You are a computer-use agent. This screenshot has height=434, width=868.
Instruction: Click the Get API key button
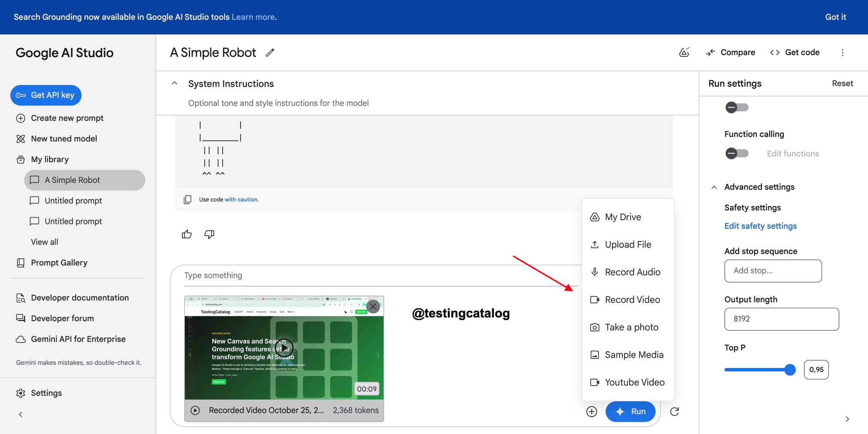(46, 95)
